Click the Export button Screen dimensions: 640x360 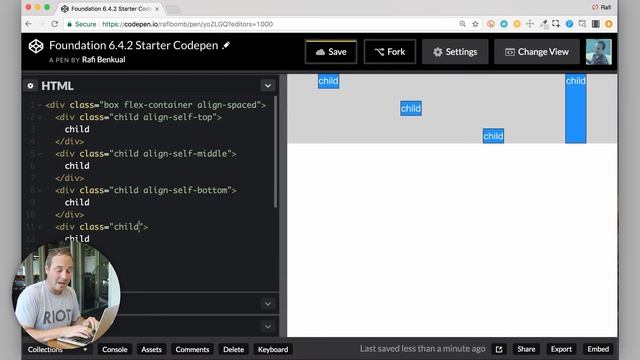pos(561,349)
